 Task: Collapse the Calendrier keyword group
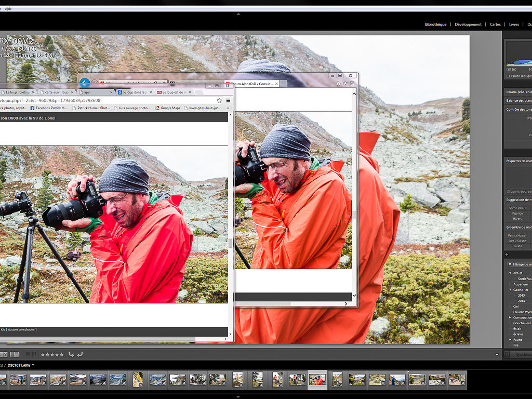point(510,290)
